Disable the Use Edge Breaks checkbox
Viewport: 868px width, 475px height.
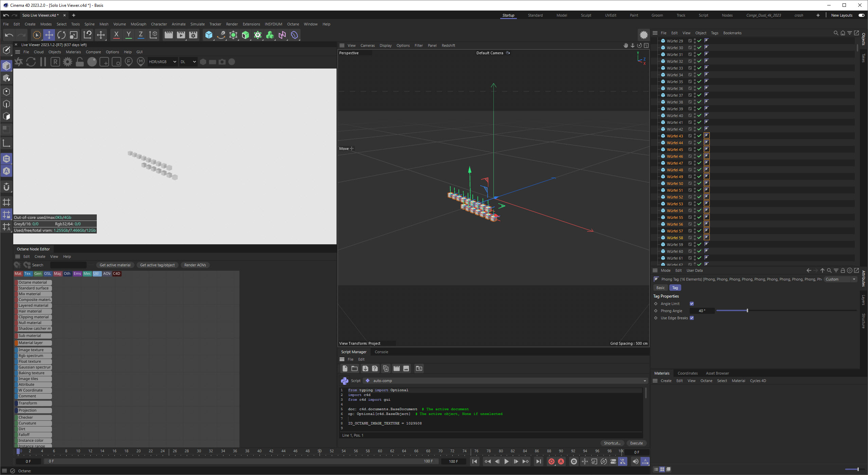pyautogui.click(x=692, y=318)
